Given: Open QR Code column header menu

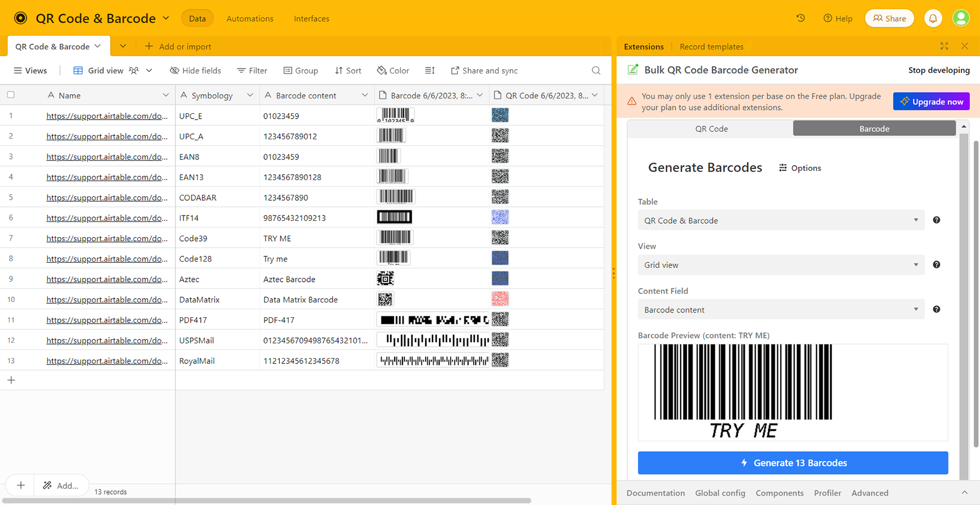Looking at the screenshot, I should (x=595, y=95).
